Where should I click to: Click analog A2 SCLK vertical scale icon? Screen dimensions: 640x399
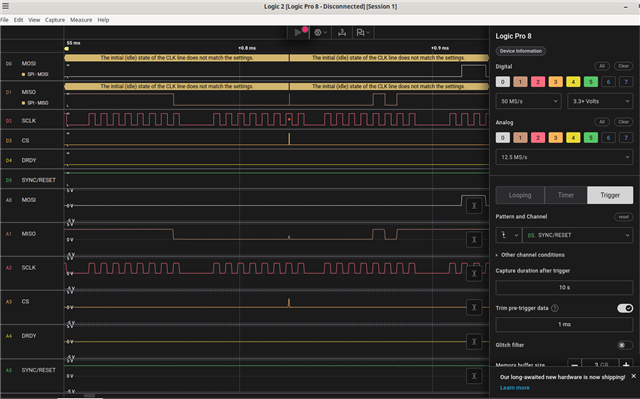click(474, 274)
